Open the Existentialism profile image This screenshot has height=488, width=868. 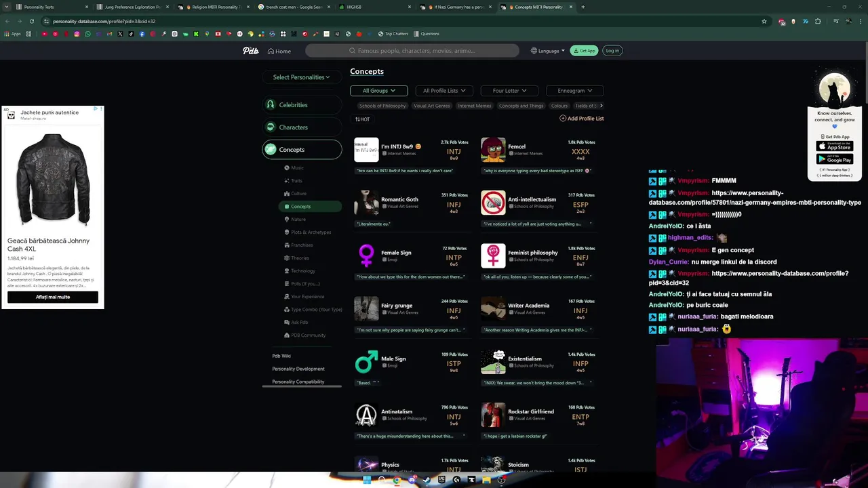(493, 361)
